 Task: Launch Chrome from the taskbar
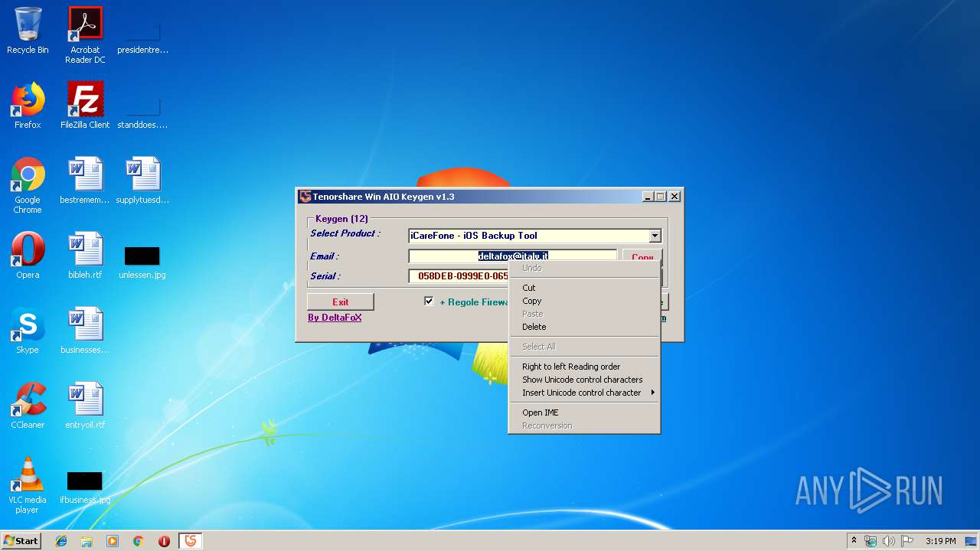coord(138,541)
